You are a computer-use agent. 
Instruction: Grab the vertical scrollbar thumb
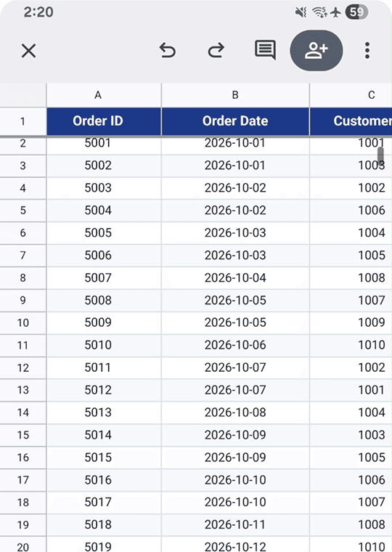pyautogui.click(x=380, y=155)
